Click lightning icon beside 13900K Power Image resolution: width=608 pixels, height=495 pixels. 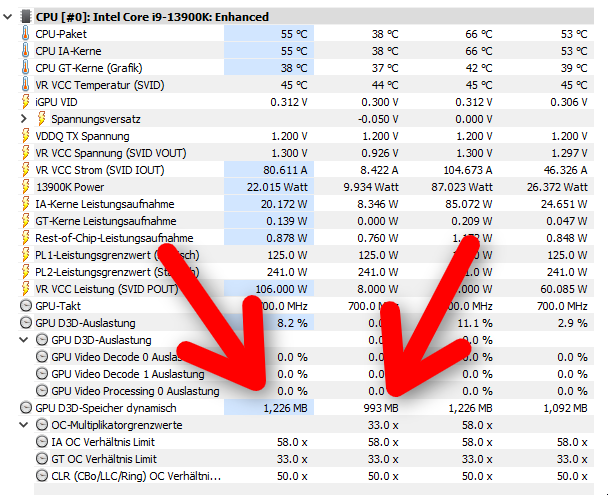[x=26, y=187]
